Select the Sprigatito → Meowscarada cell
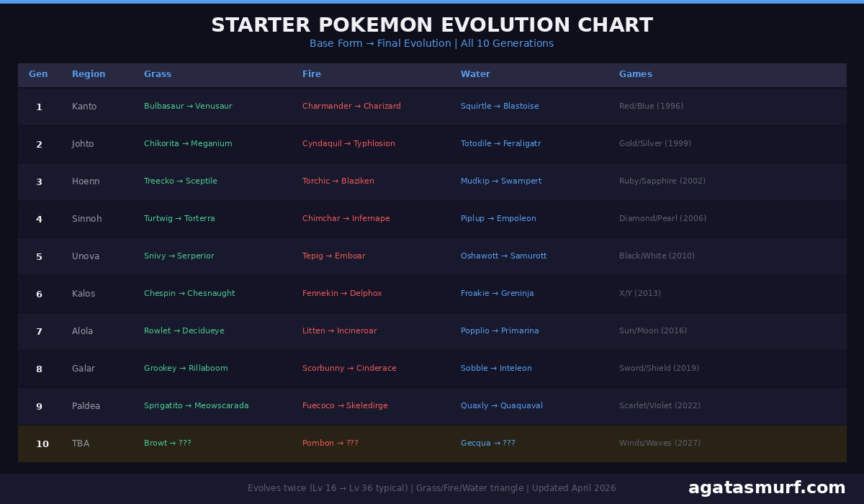Viewport: 864px width, 504px height. (x=197, y=406)
